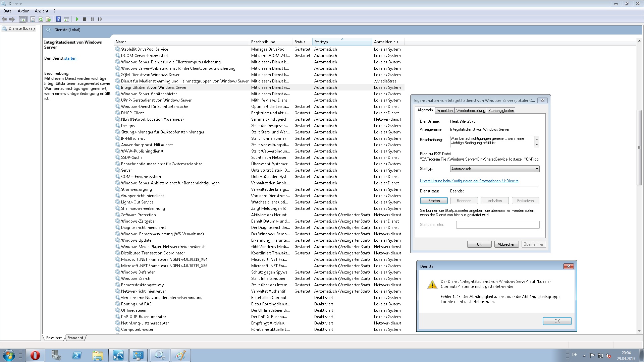The width and height of the screenshot is (644, 362).
Task: Click the DE language indicator
Action: 575,355
